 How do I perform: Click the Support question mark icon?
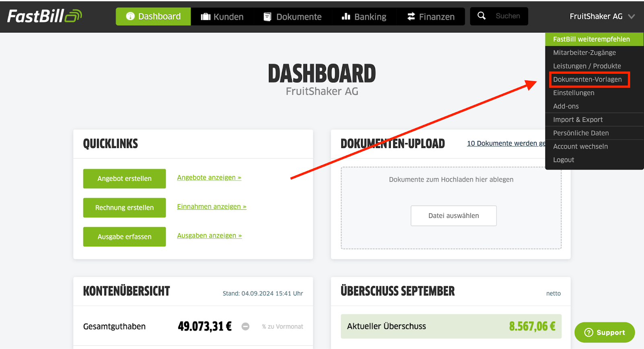click(x=588, y=333)
